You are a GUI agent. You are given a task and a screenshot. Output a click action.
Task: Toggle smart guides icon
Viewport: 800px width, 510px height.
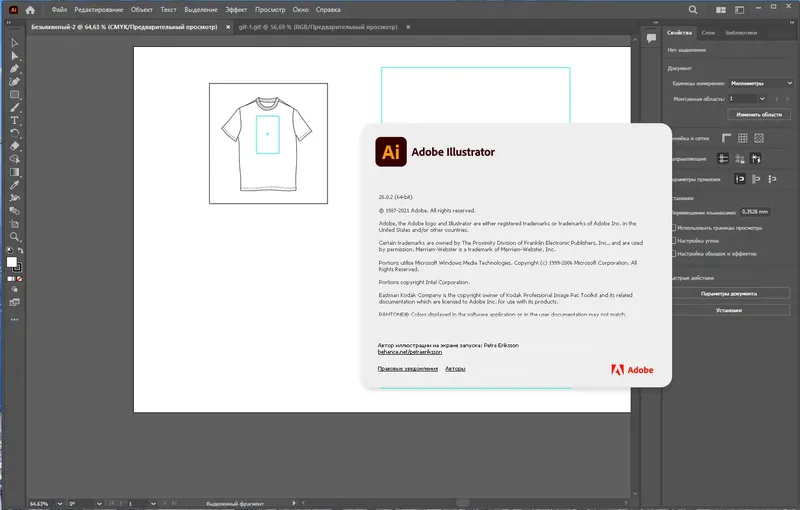756,159
